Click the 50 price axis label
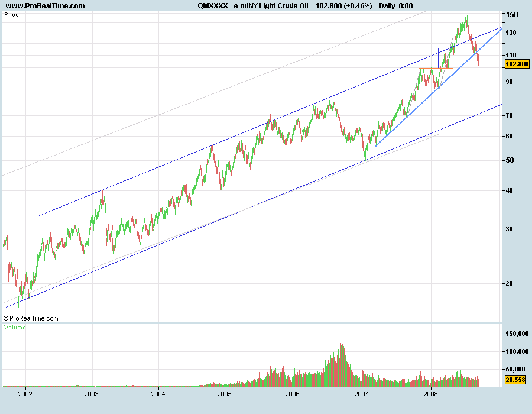The image size is (532, 414). point(510,160)
